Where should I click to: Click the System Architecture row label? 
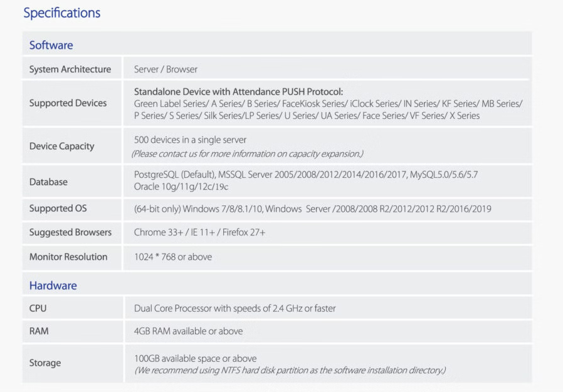click(x=70, y=70)
